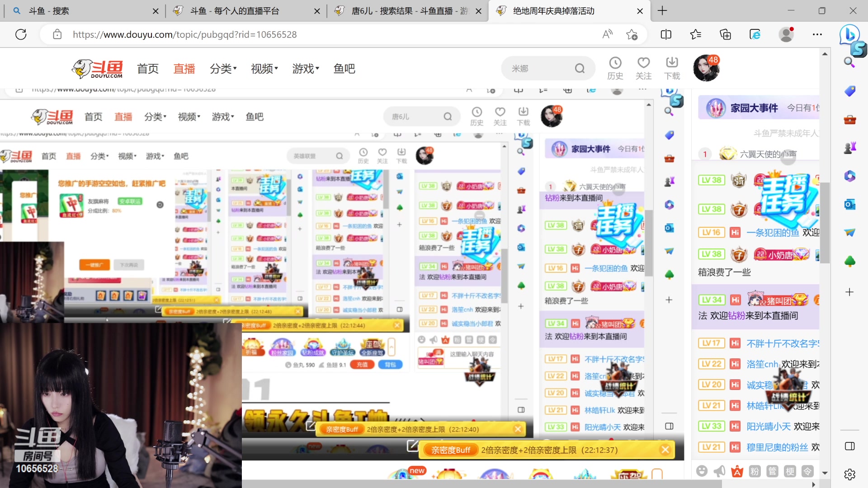Open Tools briefcase in Edge sidebar
The width and height of the screenshot is (868, 488).
(x=849, y=119)
